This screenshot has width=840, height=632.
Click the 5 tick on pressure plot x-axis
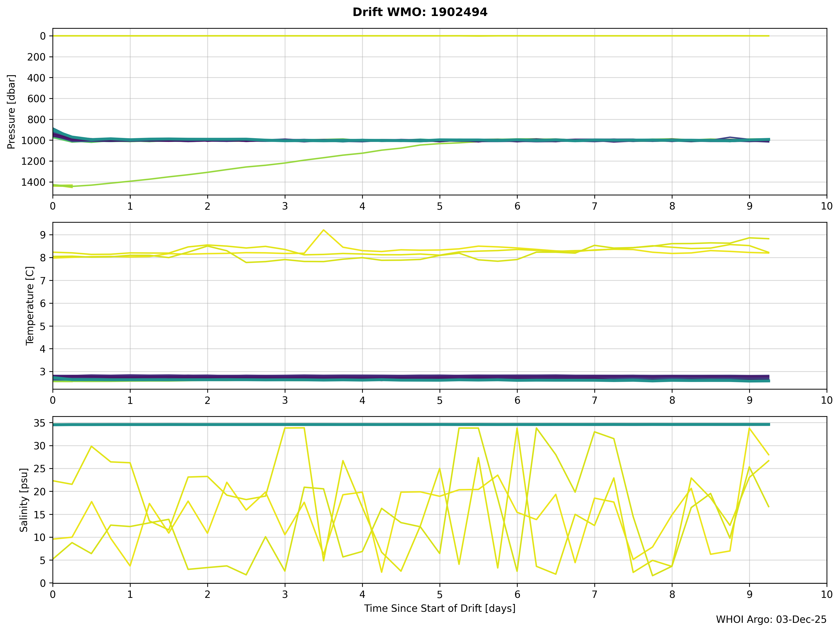pos(440,206)
